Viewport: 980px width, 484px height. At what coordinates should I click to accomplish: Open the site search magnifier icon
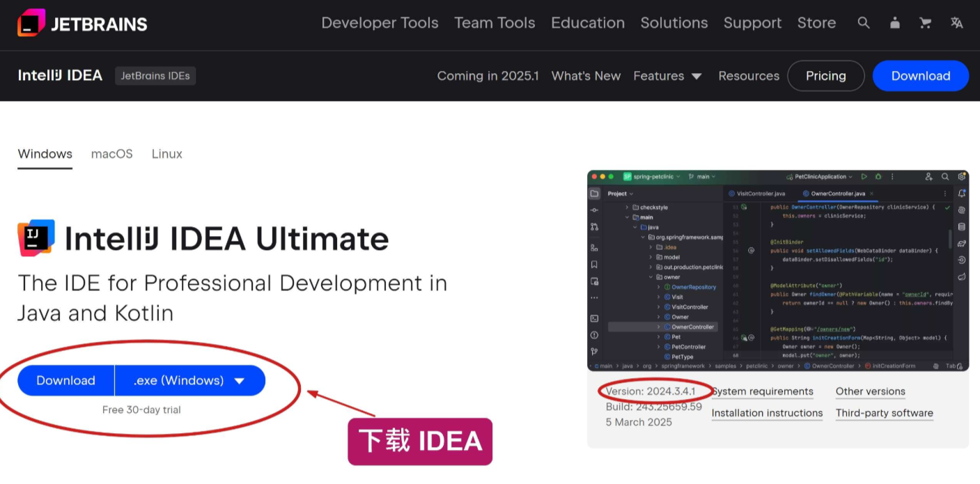[x=864, y=23]
